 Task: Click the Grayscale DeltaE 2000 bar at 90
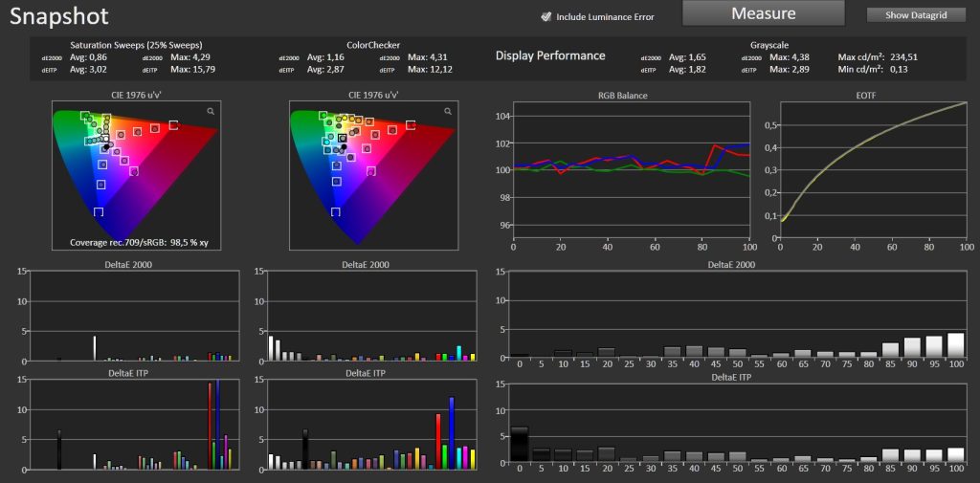pos(912,348)
